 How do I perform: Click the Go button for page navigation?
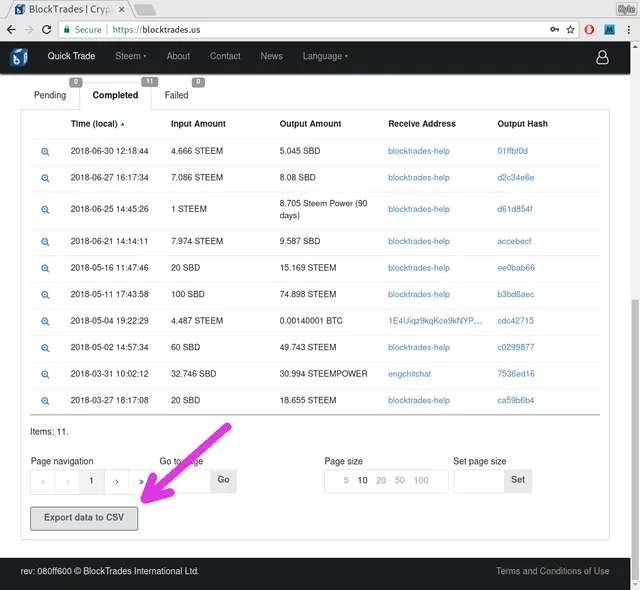click(223, 481)
